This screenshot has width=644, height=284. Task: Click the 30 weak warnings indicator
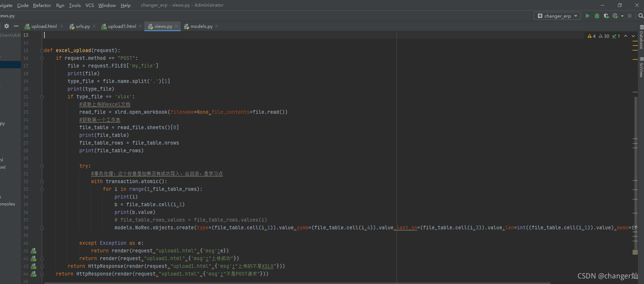click(604, 36)
